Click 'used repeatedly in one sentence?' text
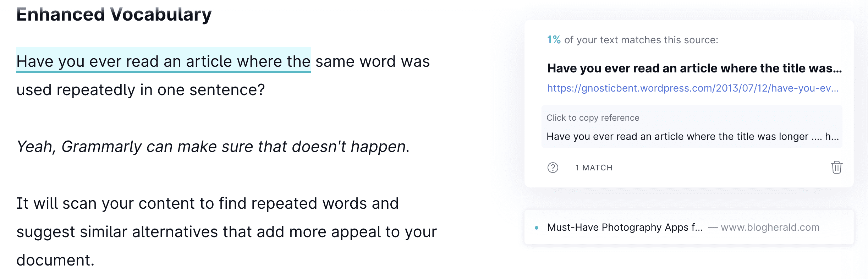 pos(141,90)
